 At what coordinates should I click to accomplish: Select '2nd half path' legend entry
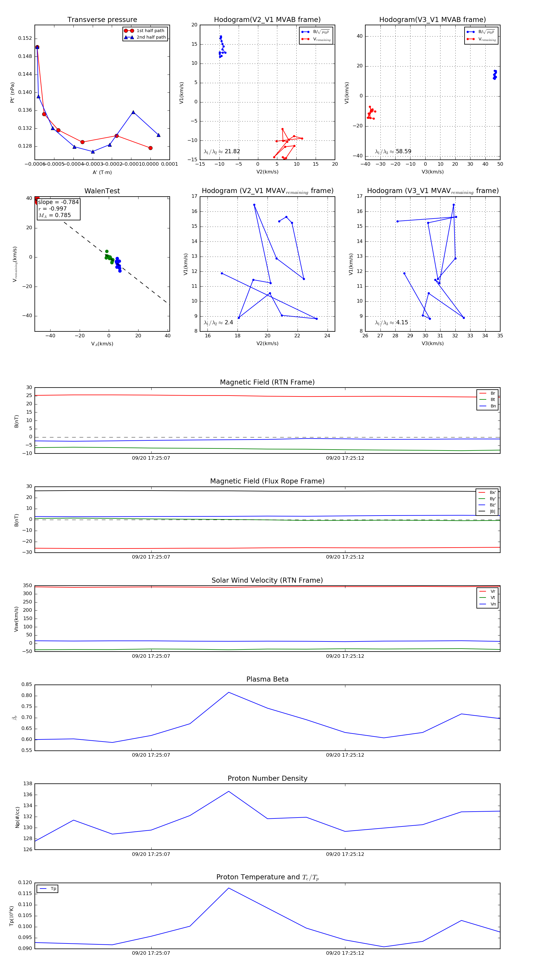[145, 37]
